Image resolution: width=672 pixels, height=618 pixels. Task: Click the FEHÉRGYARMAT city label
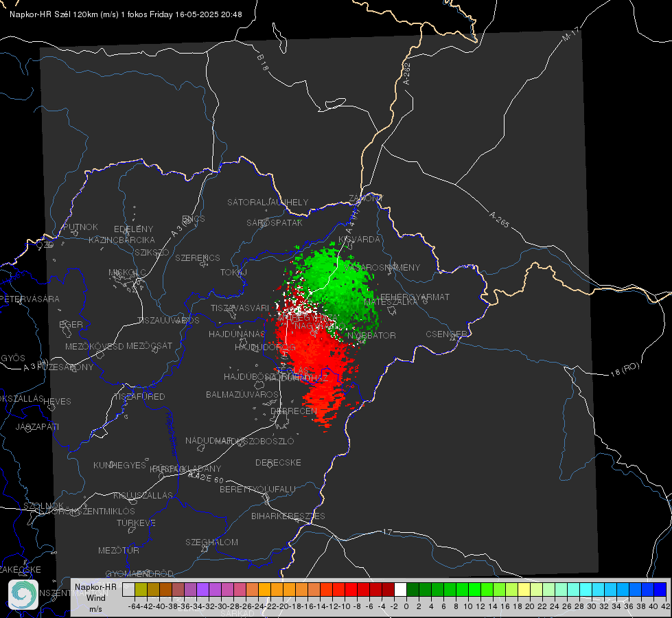click(415, 297)
